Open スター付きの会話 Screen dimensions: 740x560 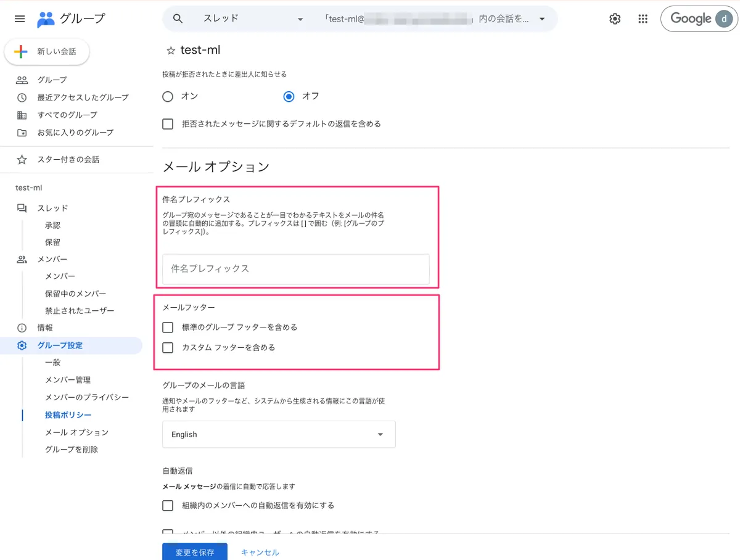[68, 160]
